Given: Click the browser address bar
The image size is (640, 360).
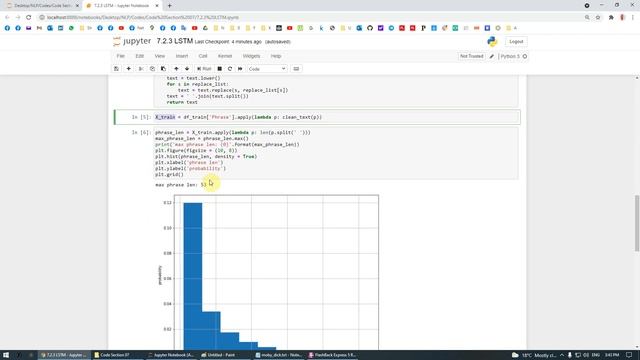Looking at the screenshot, I should 310,18.
